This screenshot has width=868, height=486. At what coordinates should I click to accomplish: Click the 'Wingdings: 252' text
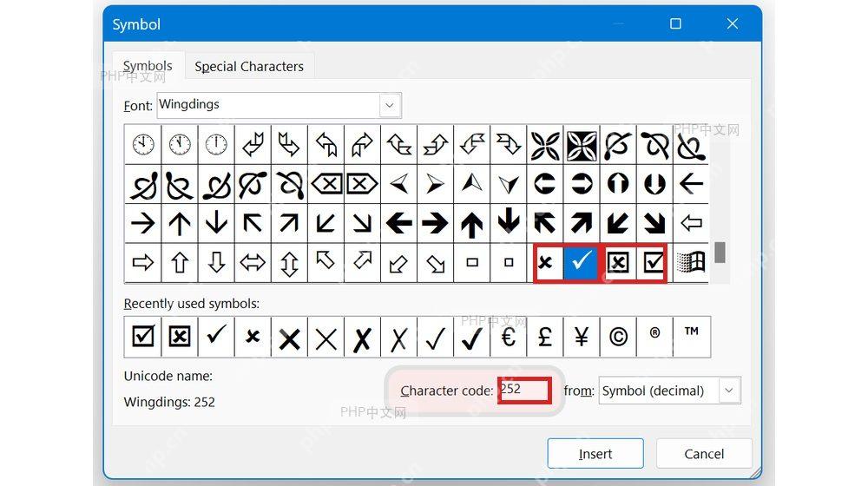pos(169,402)
